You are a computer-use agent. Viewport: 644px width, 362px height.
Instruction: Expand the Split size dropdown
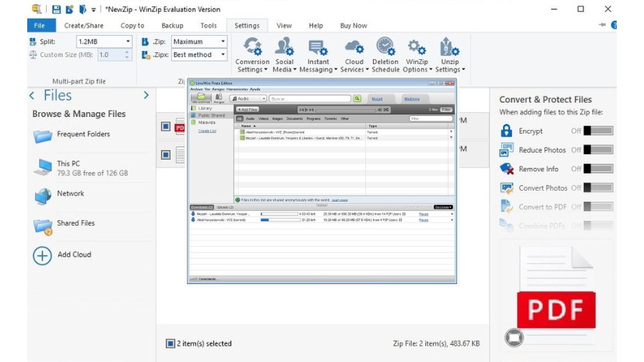point(128,41)
